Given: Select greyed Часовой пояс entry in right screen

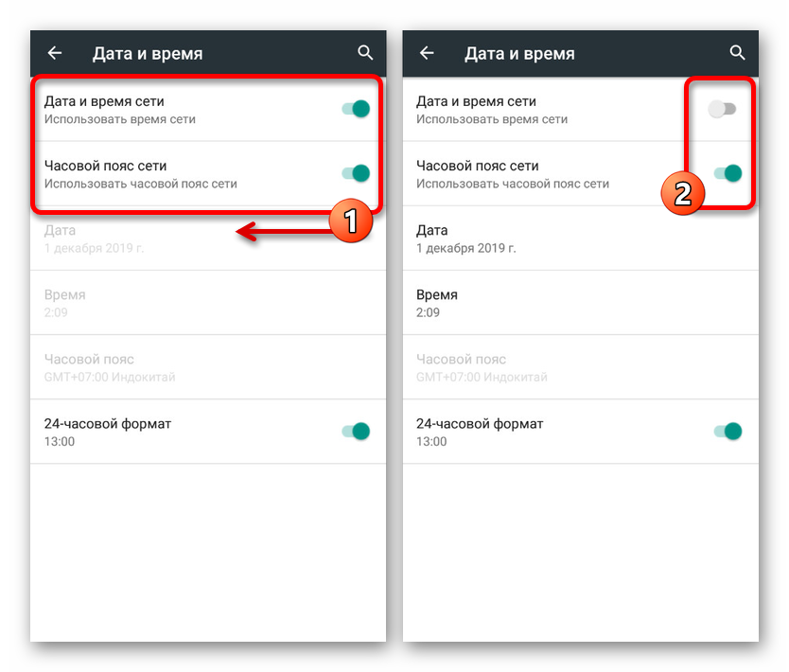Looking at the screenshot, I should (581, 367).
